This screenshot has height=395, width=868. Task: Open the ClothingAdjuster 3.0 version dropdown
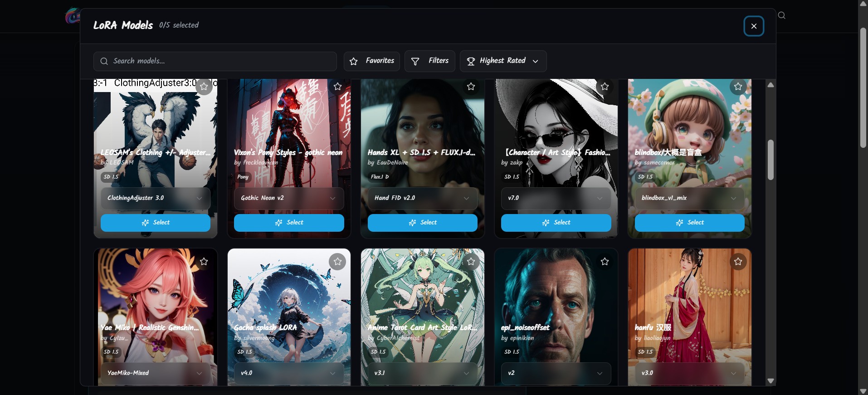(156, 198)
